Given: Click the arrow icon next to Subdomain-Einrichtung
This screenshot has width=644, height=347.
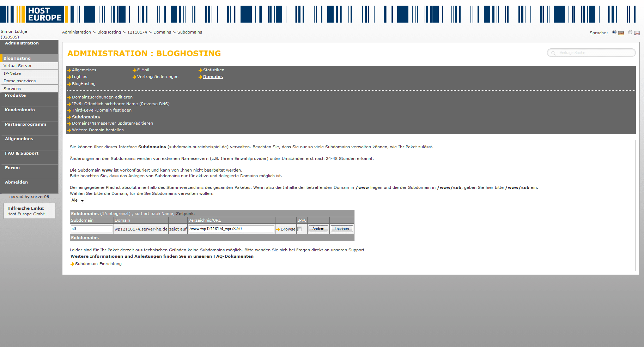Looking at the screenshot, I should [x=72, y=264].
